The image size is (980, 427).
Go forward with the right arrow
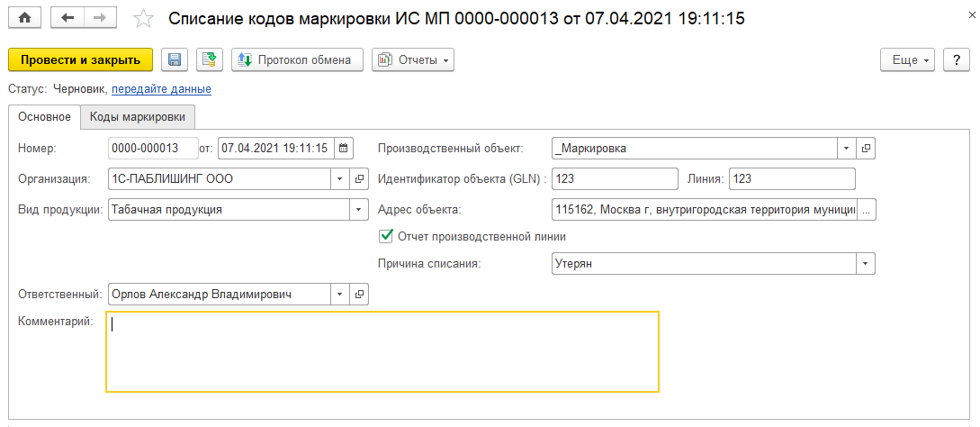tap(99, 17)
